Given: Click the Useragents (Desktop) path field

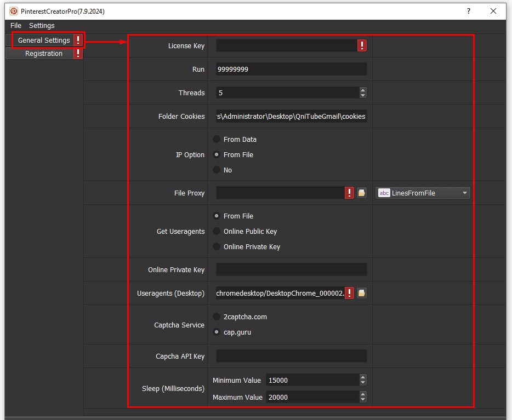Looking at the screenshot, I should pos(281,293).
